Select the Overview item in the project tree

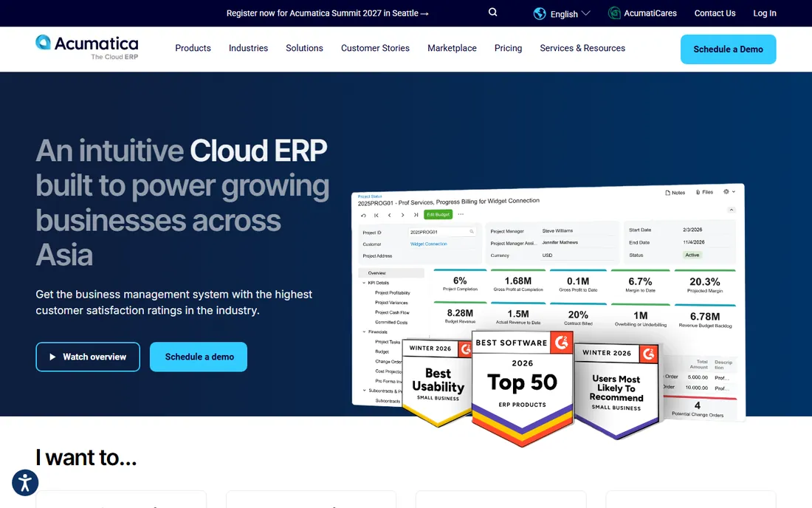point(391,273)
